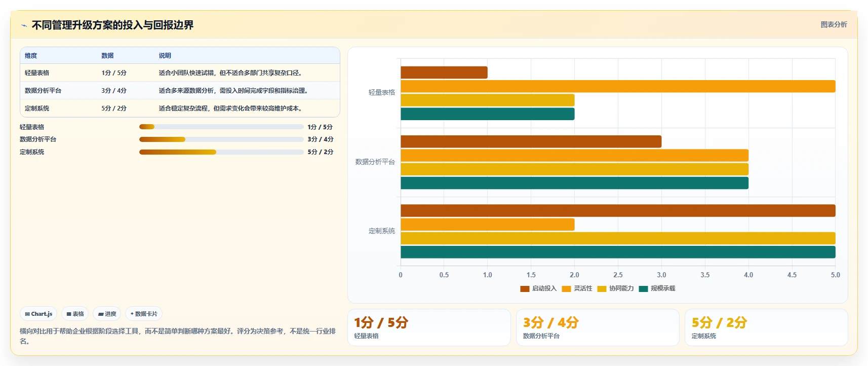Viewport: 868px width, 366px height.
Task: Click the 进度 chip
Action: pos(107,314)
